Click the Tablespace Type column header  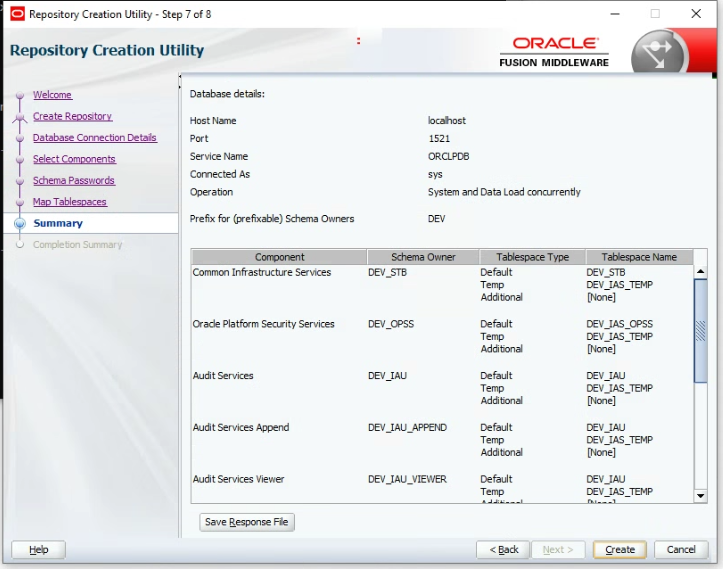pyautogui.click(x=533, y=257)
